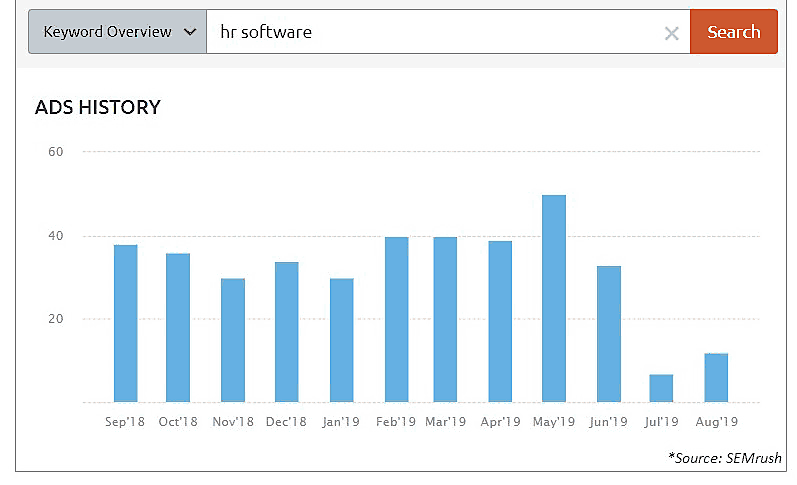The width and height of the screenshot is (797, 485).
Task: Select the Nov'18 bar
Action: tap(232, 340)
